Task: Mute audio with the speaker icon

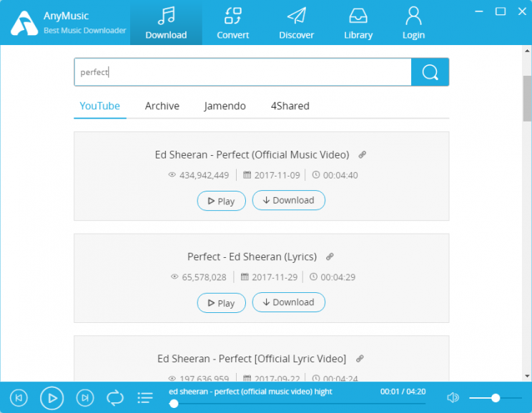Action: (453, 397)
